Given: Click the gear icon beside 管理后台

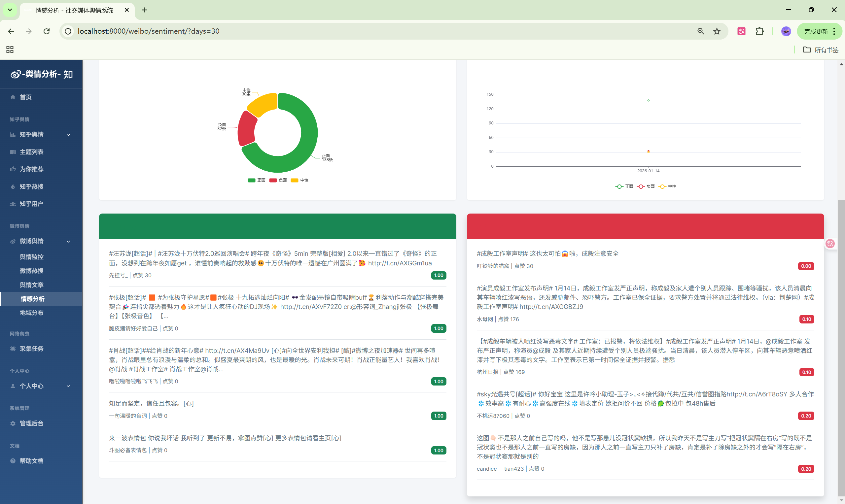Looking at the screenshot, I should point(13,423).
